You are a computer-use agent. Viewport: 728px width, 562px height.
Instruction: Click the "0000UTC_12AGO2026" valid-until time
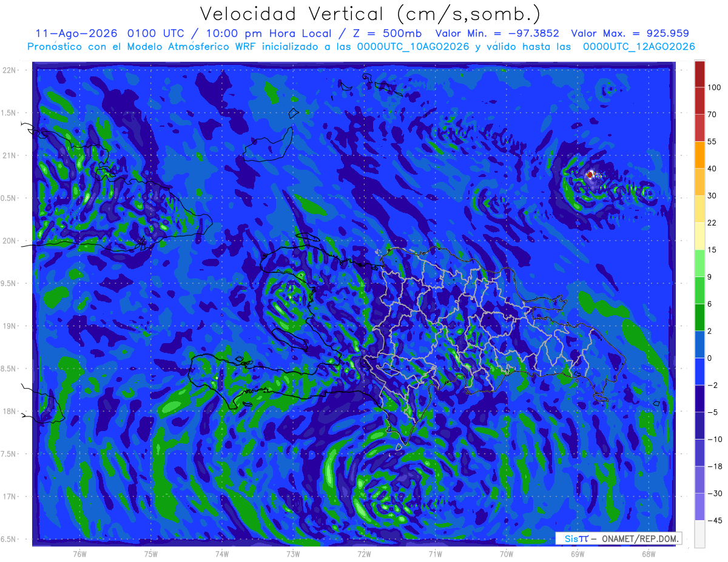[639, 47]
